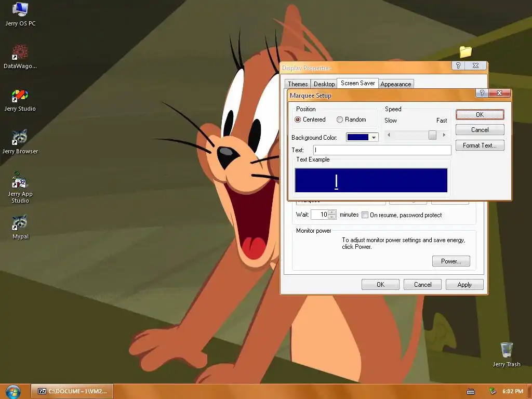Click the slow-side speed arrow

(x=389, y=135)
